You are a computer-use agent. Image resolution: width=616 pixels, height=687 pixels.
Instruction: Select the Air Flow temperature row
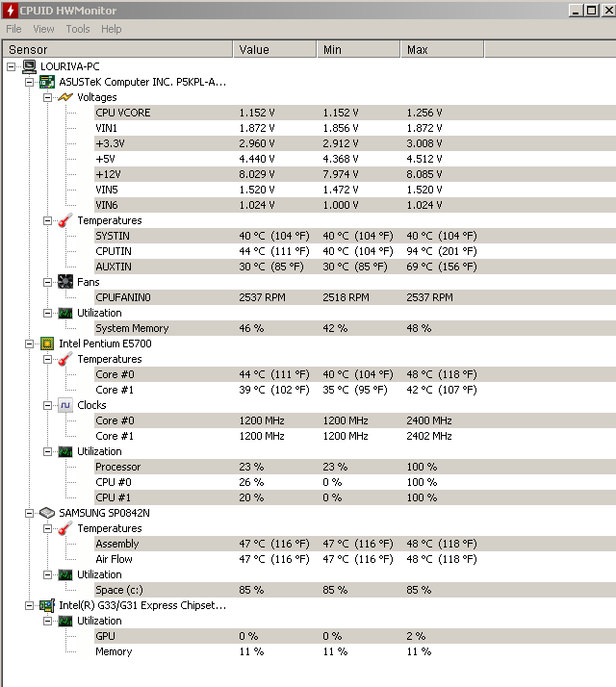[355, 559]
